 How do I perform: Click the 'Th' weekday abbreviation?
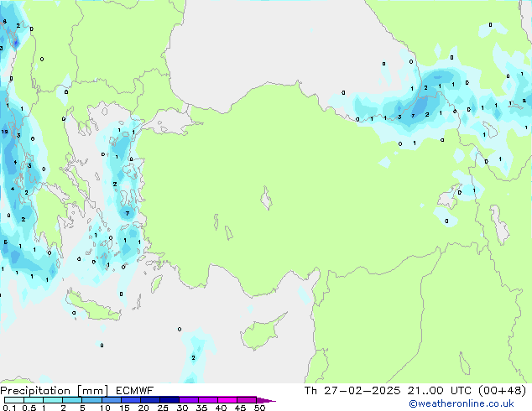pyautogui.click(x=310, y=391)
